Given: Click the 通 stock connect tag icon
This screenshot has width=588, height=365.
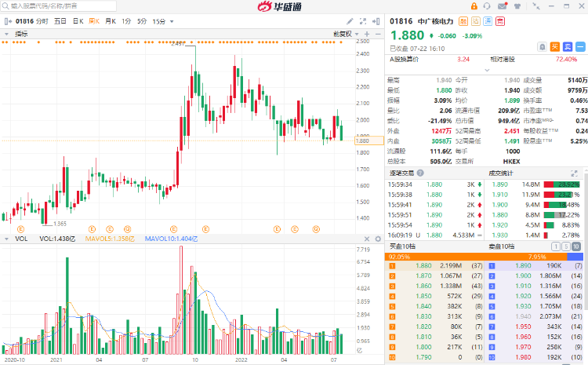Looking at the screenshot, I should 488,21.
